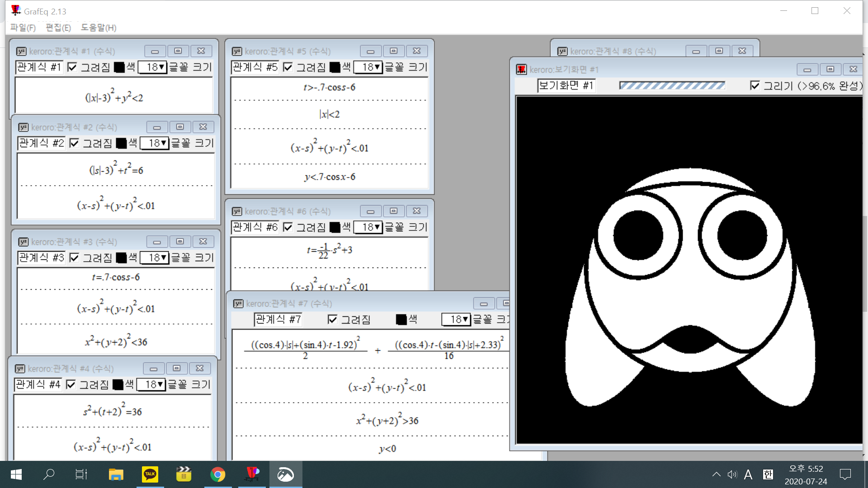
Task: Open font size dropdown in relation #2
Action: pos(155,143)
